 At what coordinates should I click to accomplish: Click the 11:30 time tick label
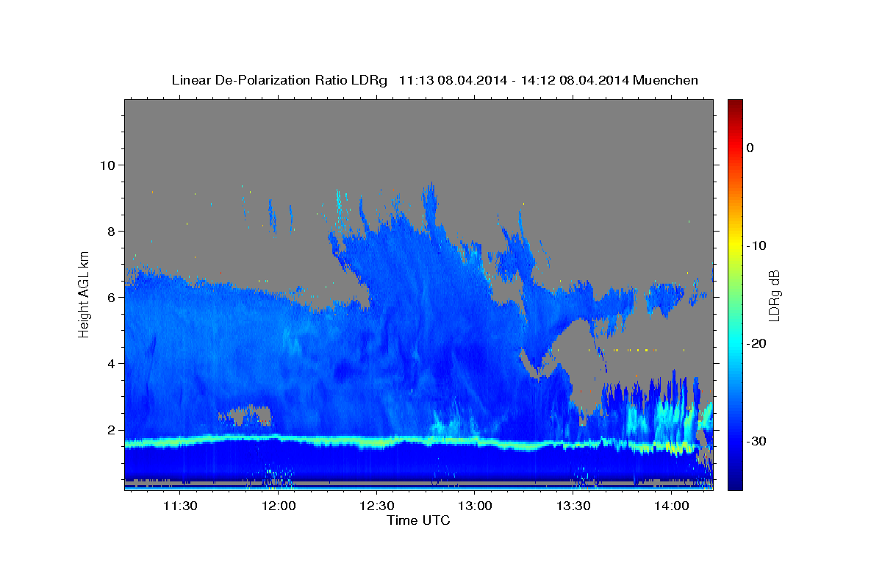pos(180,506)
